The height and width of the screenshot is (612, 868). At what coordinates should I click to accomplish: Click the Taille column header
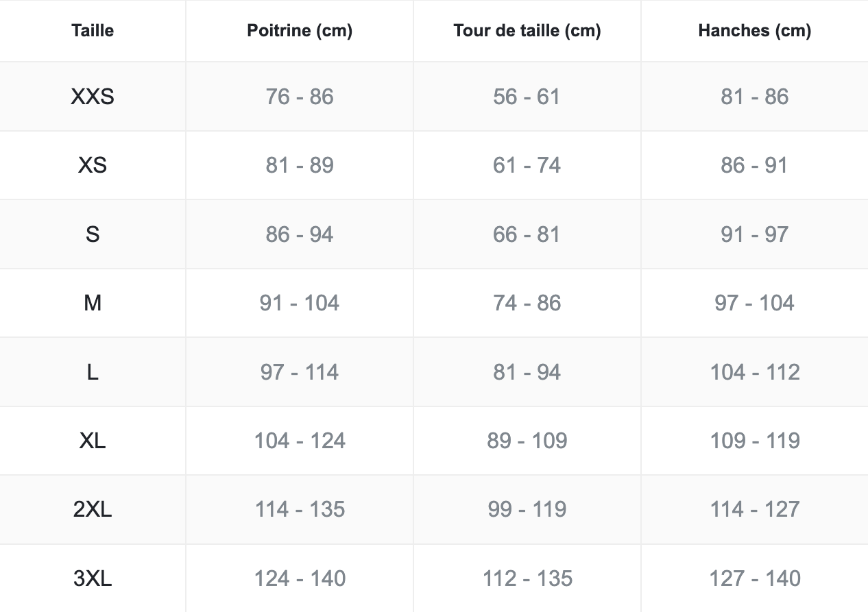[93, 31]
